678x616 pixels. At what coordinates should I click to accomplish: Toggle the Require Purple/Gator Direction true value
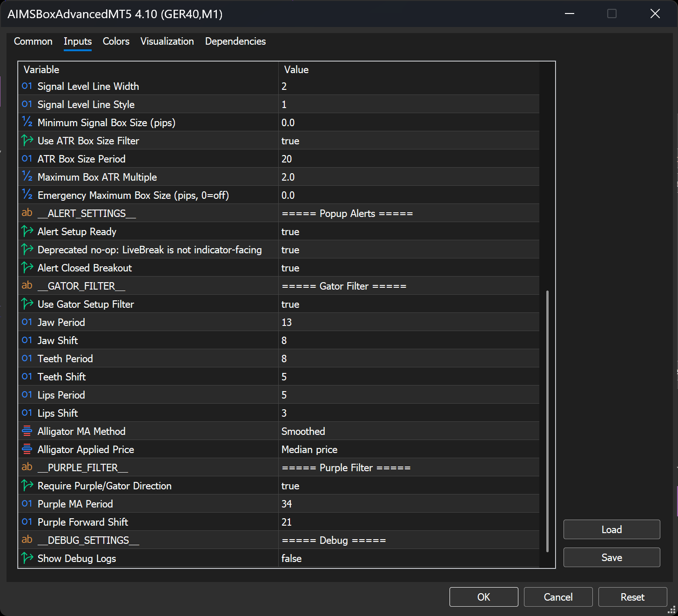[x=409, y=486]
